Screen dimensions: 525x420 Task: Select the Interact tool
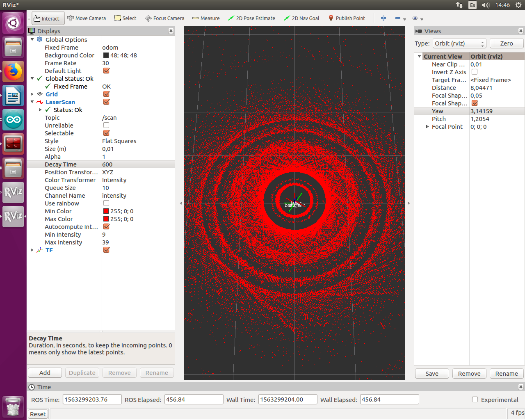48,18
